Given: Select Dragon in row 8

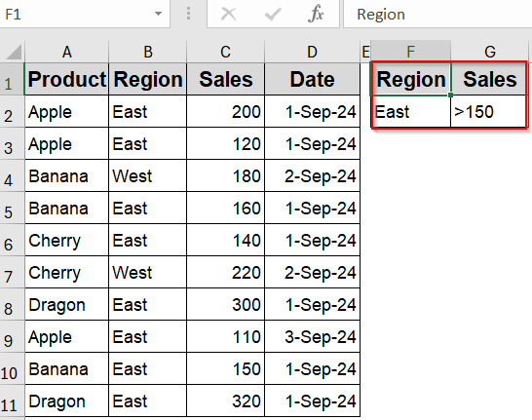Looking at the screenshot, I should (67, 304).
